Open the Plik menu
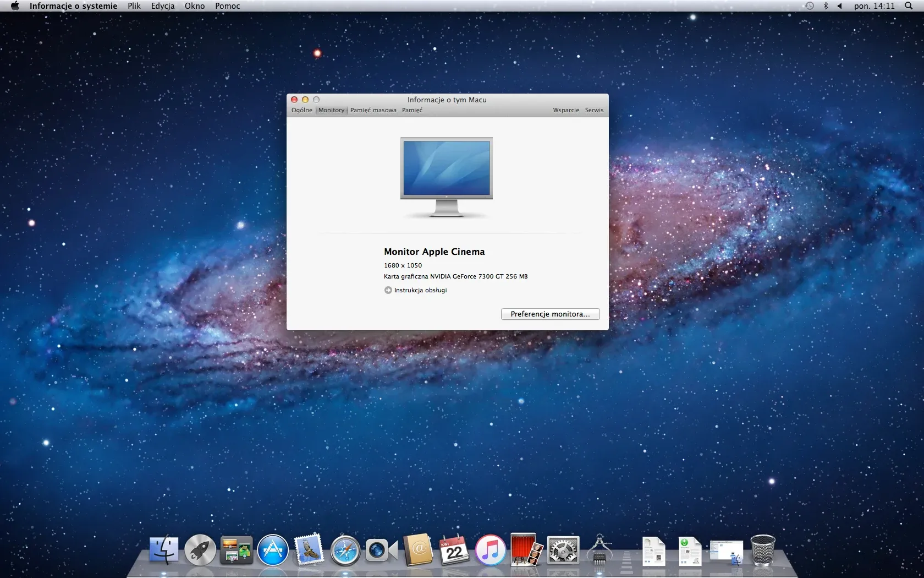Screen dimensions: 924x578 [134, 6]
